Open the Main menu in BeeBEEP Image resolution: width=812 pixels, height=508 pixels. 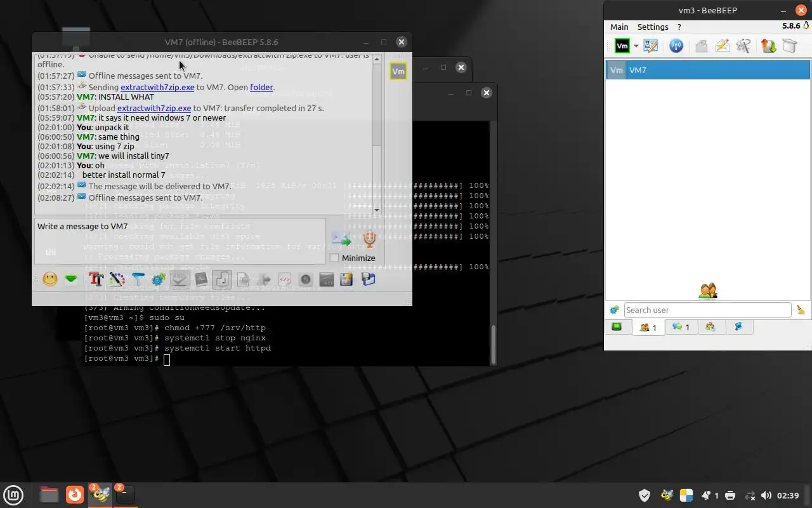click(619, 27)
